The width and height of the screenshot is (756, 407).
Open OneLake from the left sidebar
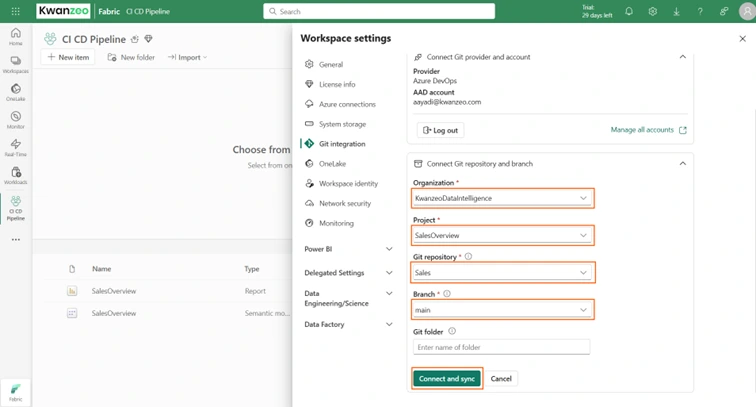point(15,92)
